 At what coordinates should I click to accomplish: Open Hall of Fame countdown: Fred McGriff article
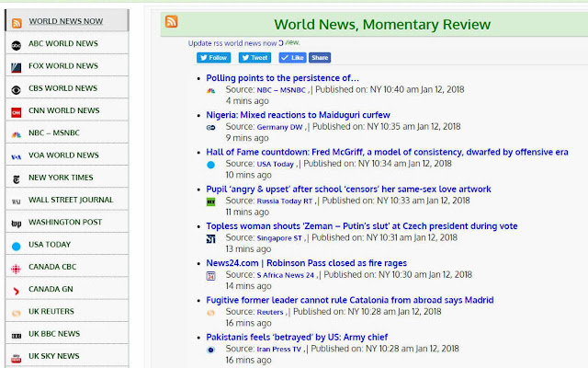point(388,152)
